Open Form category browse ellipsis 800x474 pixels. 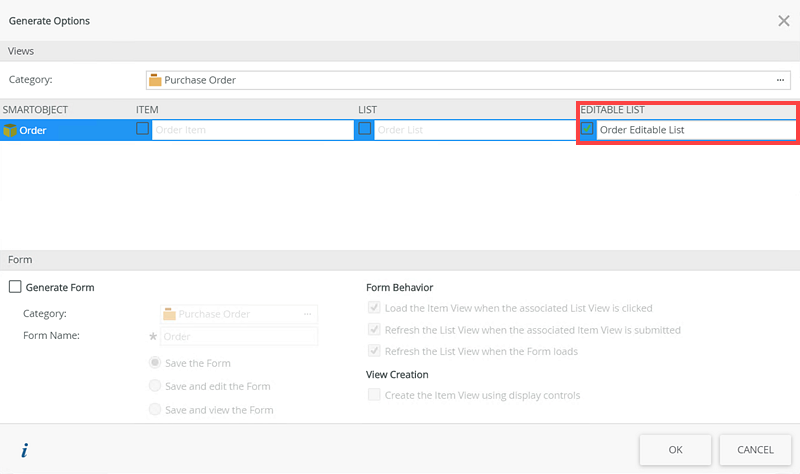(308, 314)
